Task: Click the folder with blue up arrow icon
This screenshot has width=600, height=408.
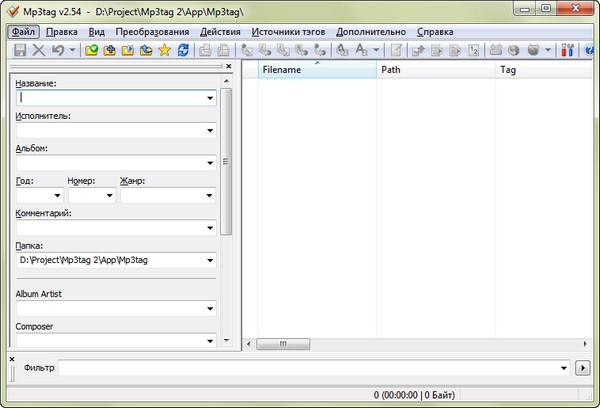Action: point(146,50)
